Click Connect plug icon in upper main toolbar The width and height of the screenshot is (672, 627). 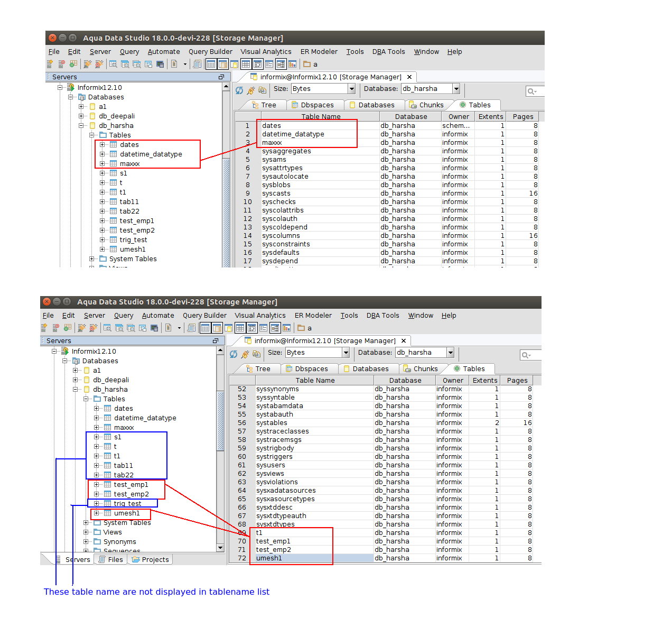tap(87, 64)
